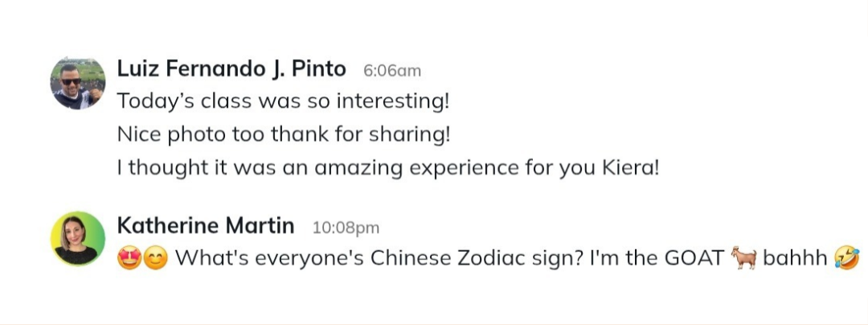Click the heart-eyes emoji in Katherine's message
868x325 pixels.
[129, 259]
